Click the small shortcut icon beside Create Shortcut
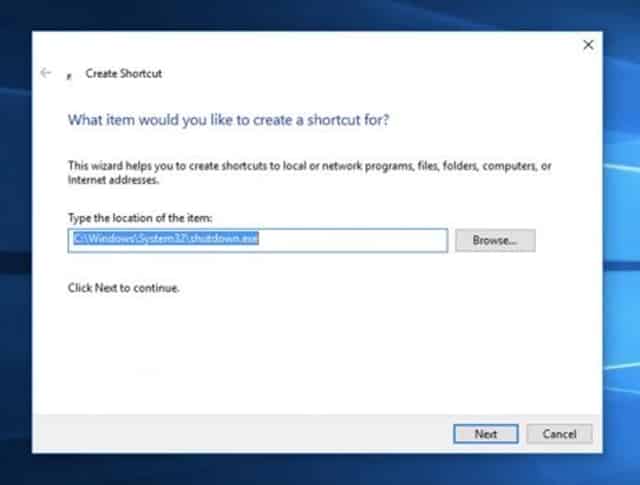Viewport: 640px width, 485px height. tap(69, 75)
